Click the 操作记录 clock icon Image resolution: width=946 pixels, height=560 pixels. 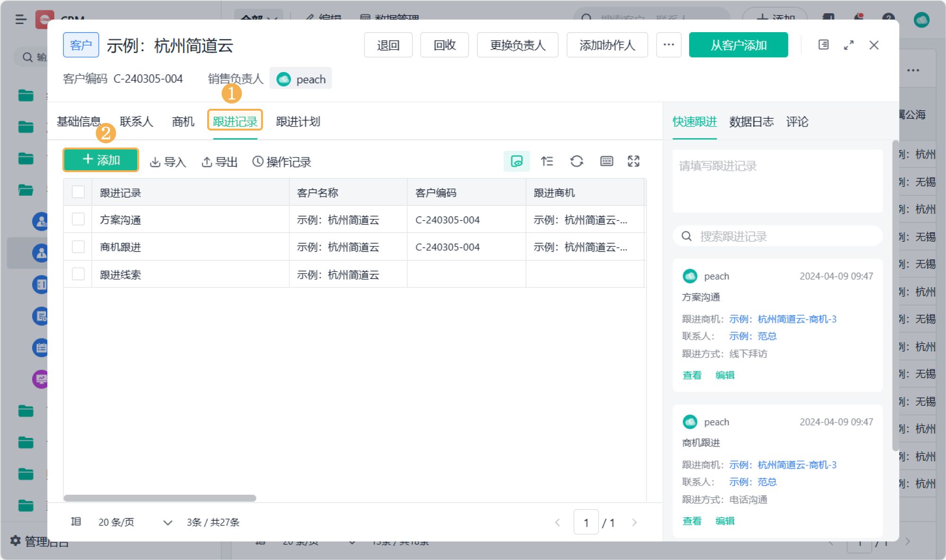(257, 162)
